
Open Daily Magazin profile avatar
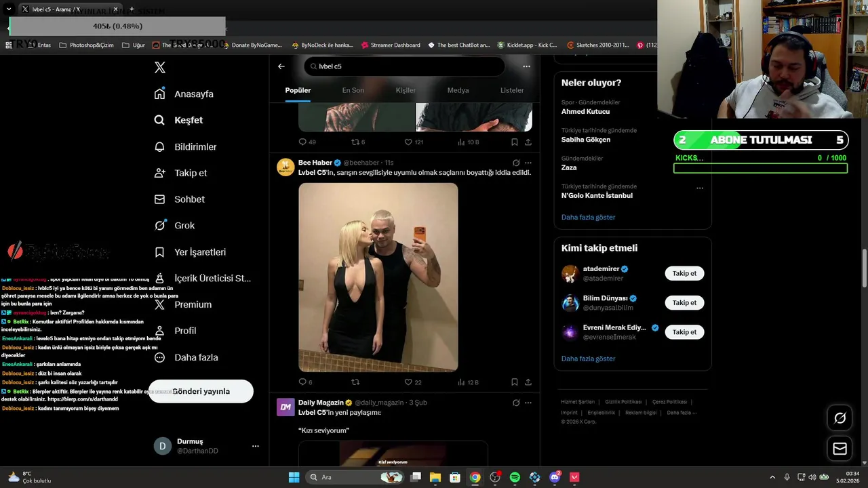(x=285, y=407)
